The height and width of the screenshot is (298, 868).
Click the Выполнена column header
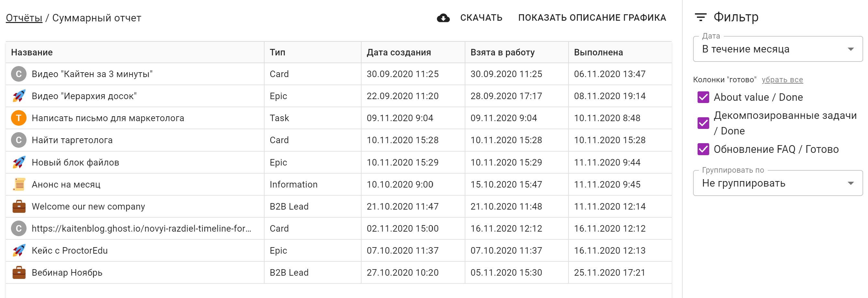click(598, 52)
